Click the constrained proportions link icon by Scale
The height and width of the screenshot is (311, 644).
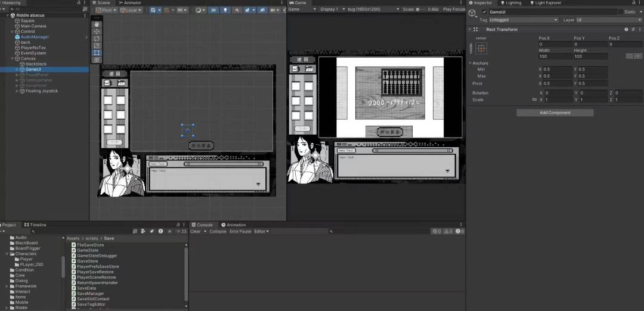(534, 99)
